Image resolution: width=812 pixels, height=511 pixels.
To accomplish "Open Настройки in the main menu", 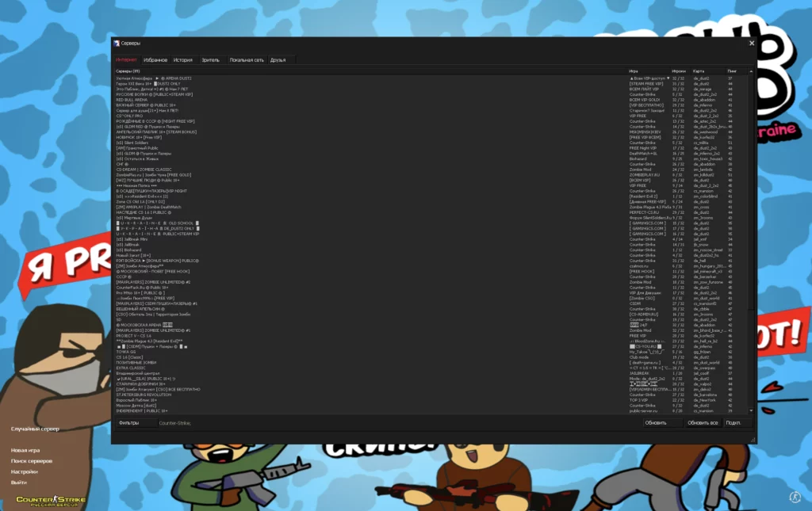I will coord(25,471).
